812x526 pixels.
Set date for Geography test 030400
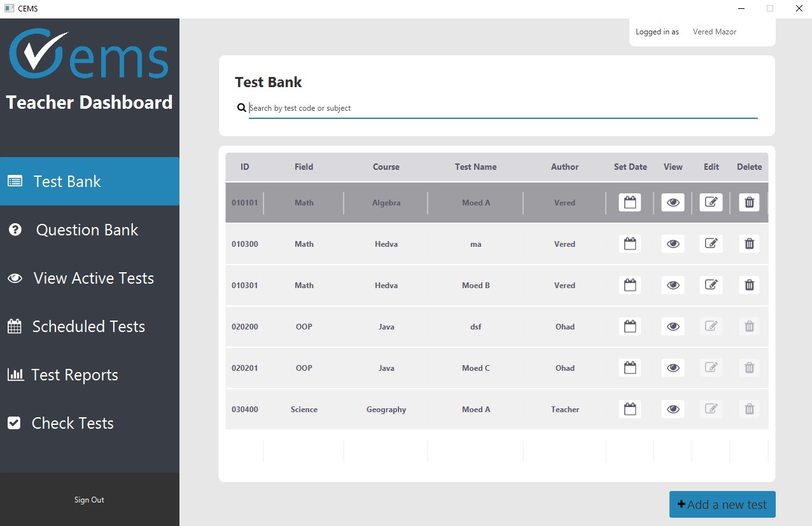(x=630, y=410)
